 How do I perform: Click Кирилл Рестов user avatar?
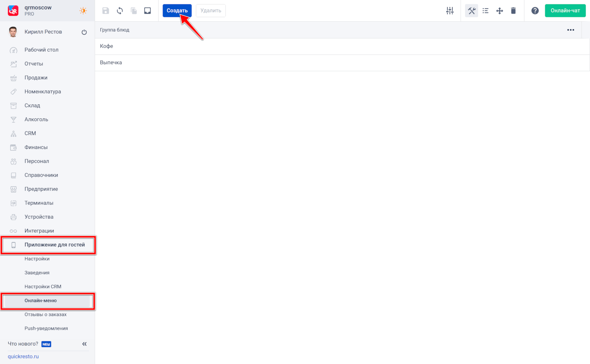click(x=13, y=32)
